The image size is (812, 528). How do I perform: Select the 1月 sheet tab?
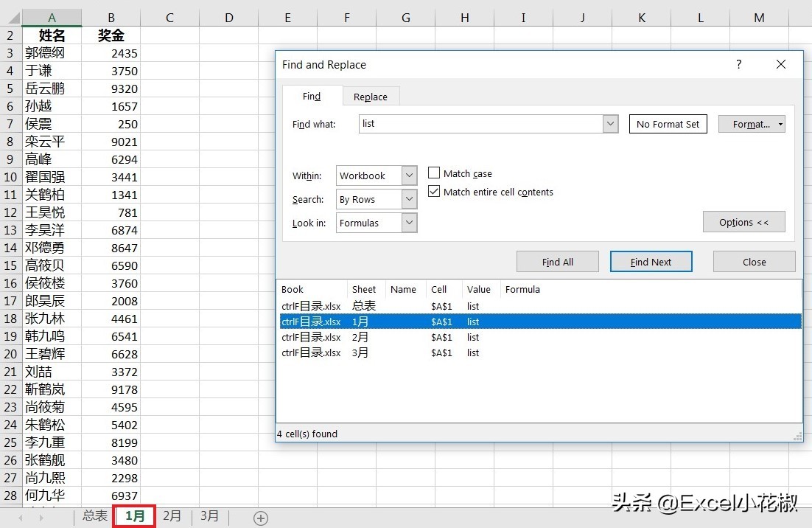[135, 516]
